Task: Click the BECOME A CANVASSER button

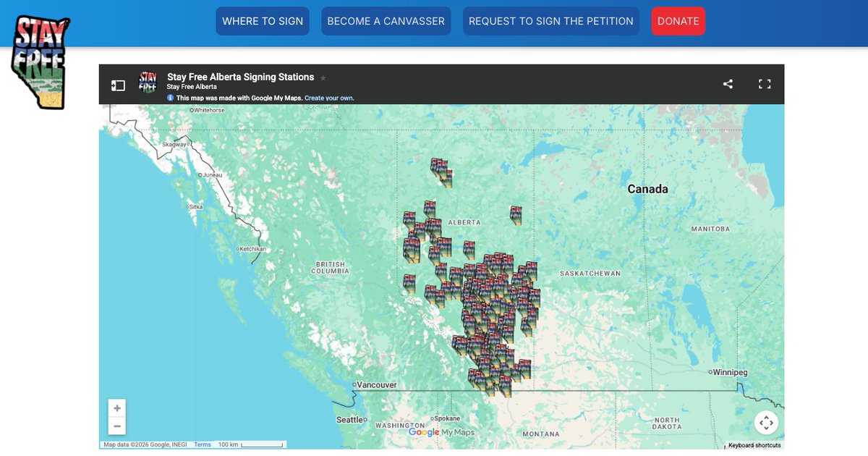Action: point(386,21)
